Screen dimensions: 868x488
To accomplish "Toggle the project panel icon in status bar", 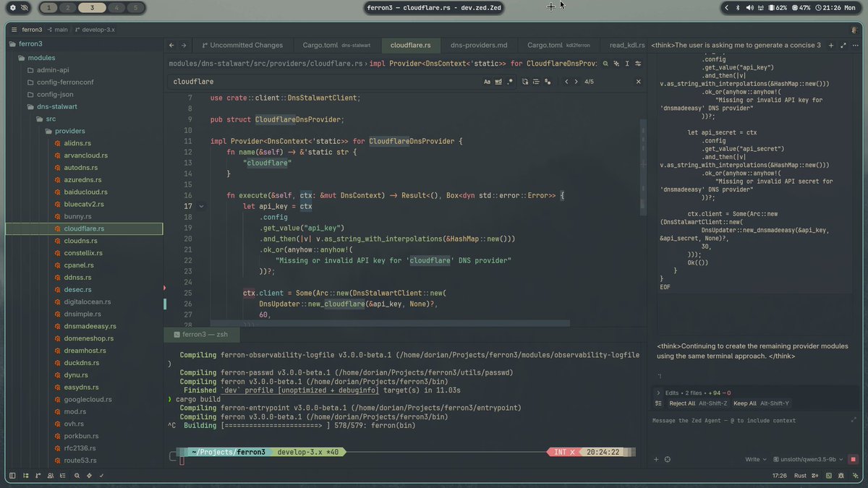I will point(26,475).
